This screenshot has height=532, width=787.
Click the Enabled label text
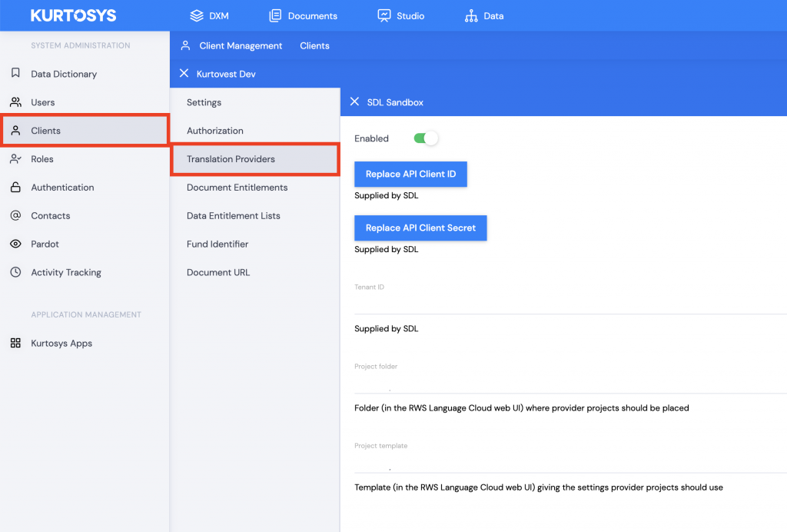pyautogui.click(x=371, y=138)
